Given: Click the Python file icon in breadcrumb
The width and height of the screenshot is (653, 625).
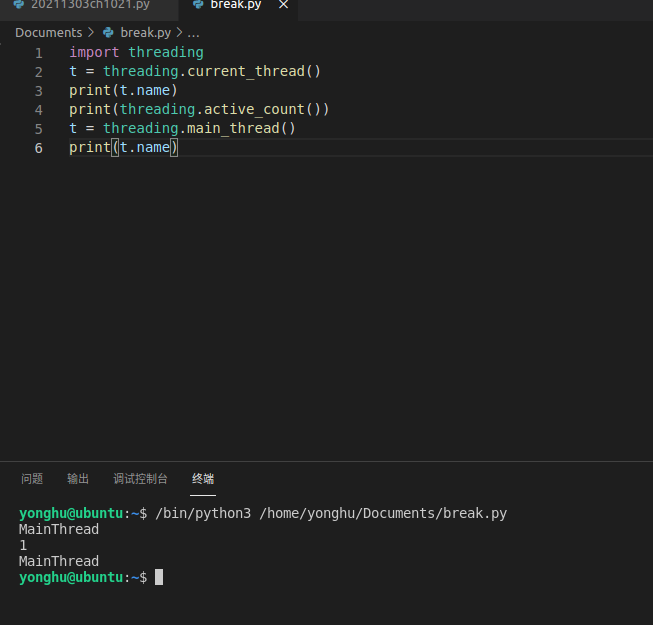Looking at the screenshot, I should pos(108,32).
